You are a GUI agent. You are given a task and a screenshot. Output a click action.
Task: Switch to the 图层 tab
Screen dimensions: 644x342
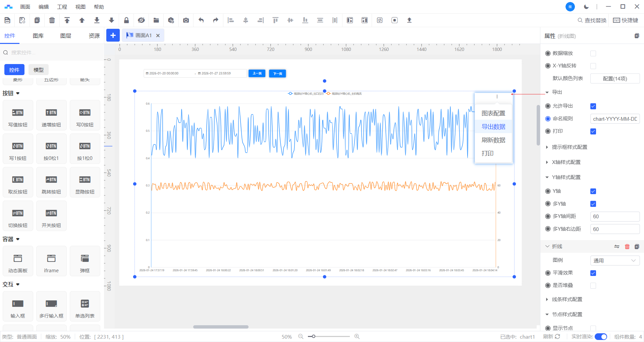tap(66, 36)
